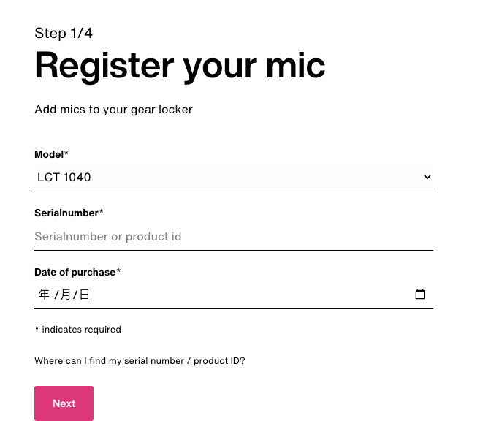Click the Next button
491x448 pixels.
coord(64,403)
